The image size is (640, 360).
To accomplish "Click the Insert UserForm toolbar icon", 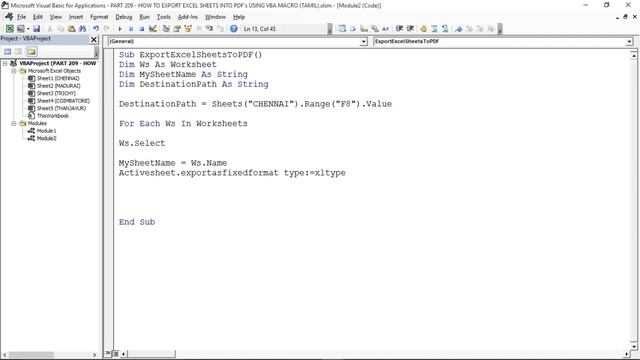I will tap(20, 29).
